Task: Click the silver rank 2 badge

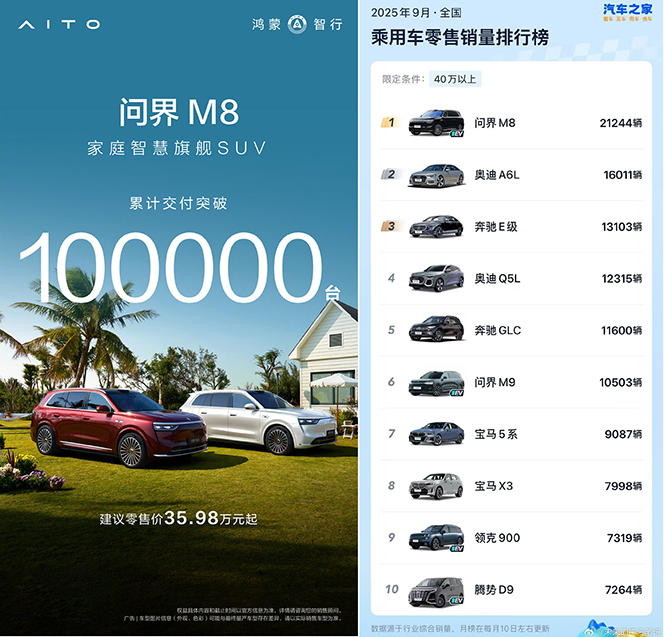Action: 390,175
